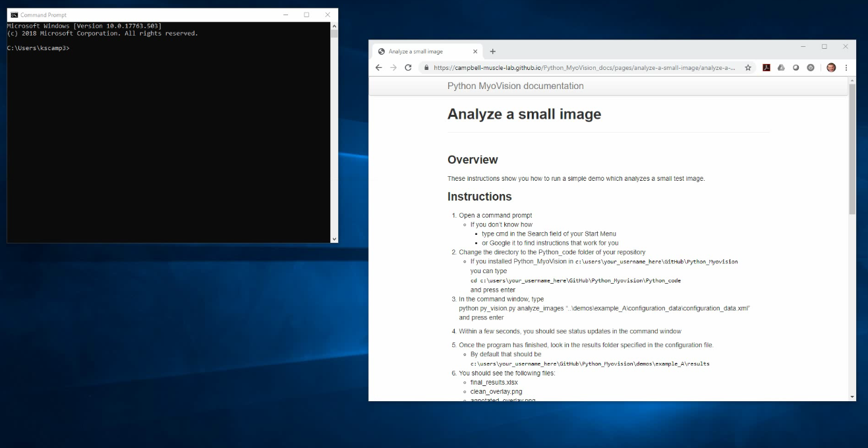Click the Command Prompt title bar icon
The image size is (868, 448).
pos(13,13)
